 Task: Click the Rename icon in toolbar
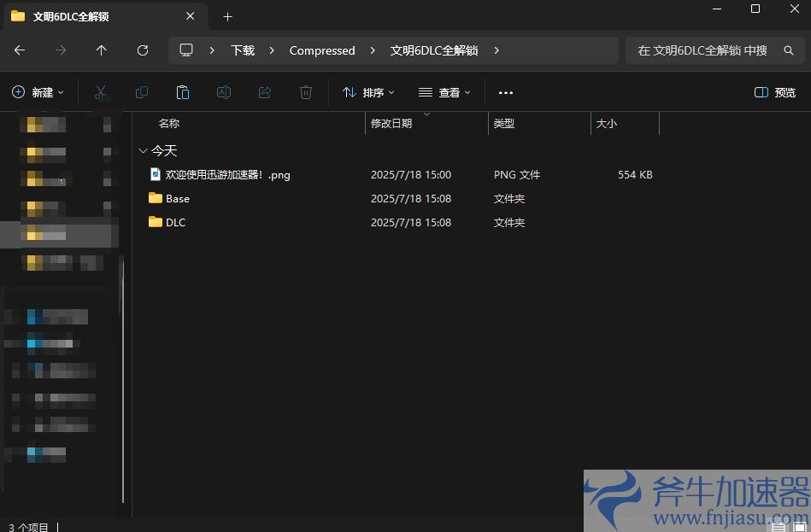click(x=224, y=92)
